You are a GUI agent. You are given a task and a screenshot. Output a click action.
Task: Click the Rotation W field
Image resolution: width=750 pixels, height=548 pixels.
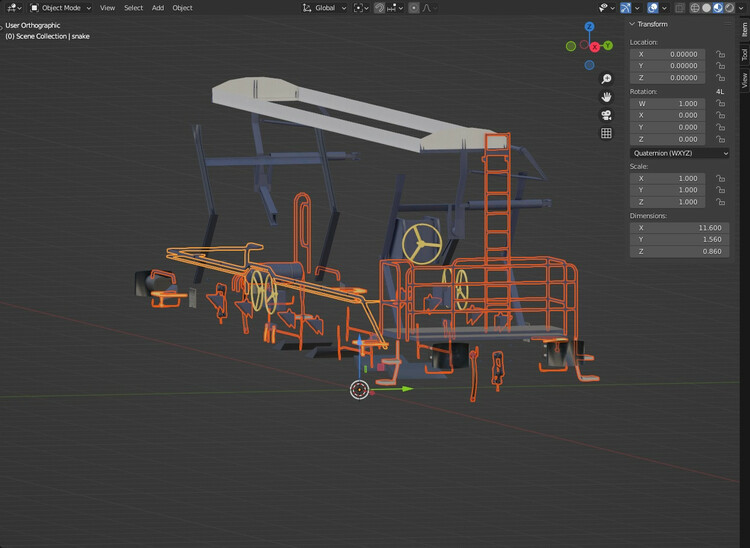667,104
